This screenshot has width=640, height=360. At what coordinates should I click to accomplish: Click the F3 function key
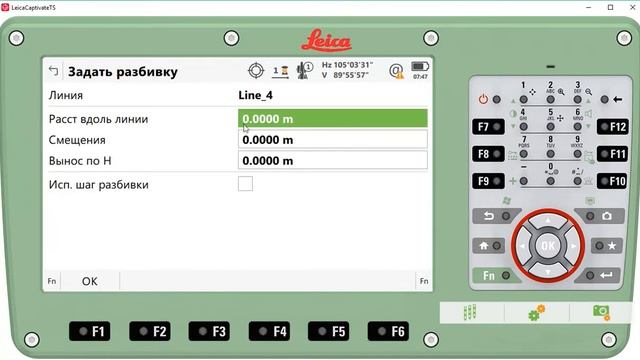point(209,331)
